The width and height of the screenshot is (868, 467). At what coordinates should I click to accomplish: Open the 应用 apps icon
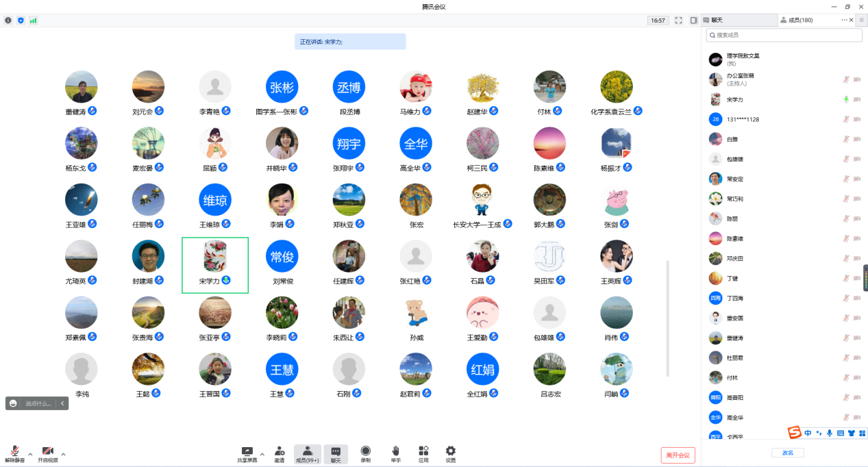(x=423, y=453)
